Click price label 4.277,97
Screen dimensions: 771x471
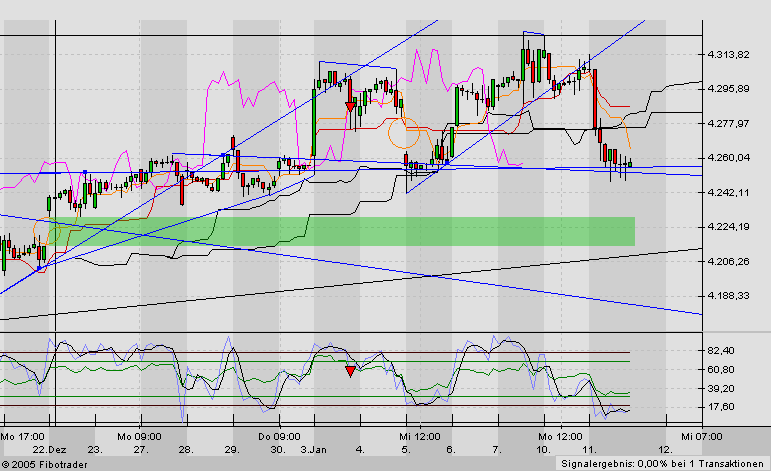click(728, 123)
